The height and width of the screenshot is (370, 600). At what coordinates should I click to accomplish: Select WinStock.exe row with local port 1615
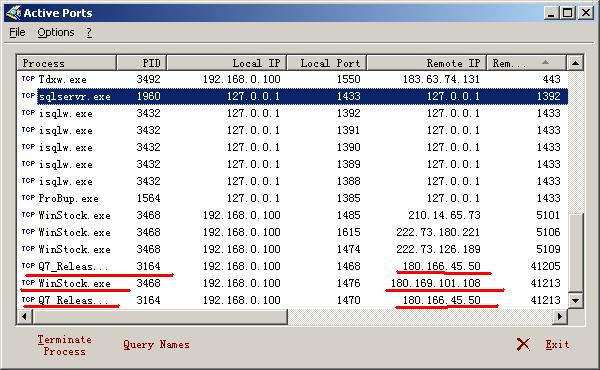point(292,232)
